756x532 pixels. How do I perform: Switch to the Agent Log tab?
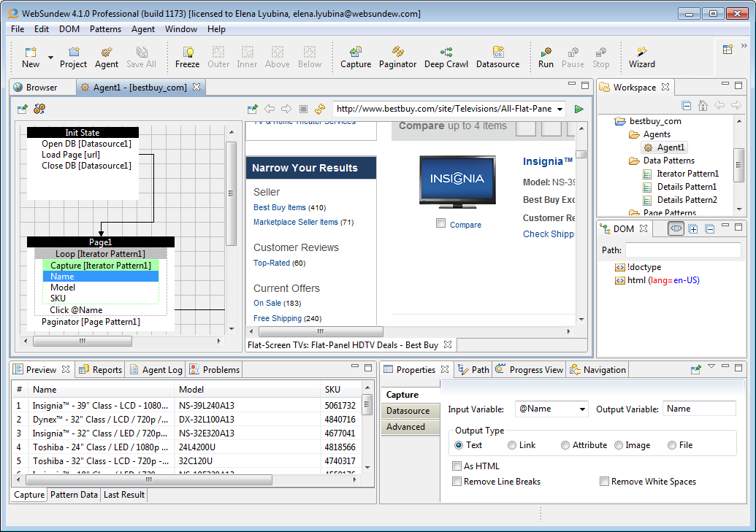[x=156, y=369]
